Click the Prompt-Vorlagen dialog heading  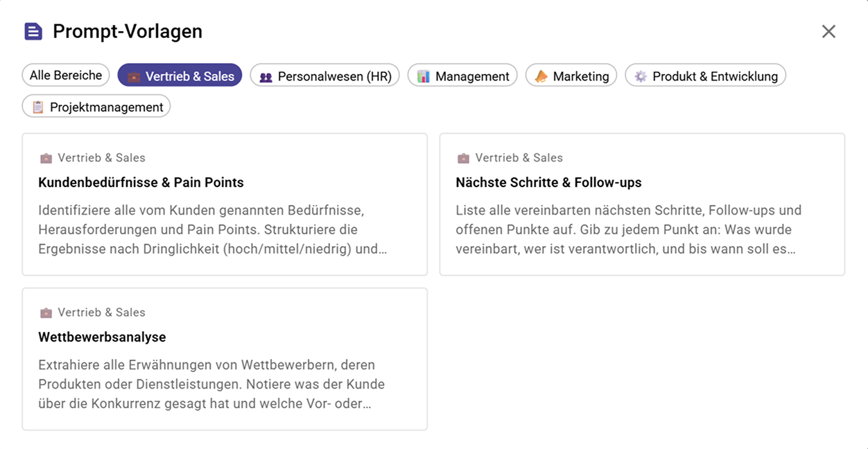[x=128, y=31]
